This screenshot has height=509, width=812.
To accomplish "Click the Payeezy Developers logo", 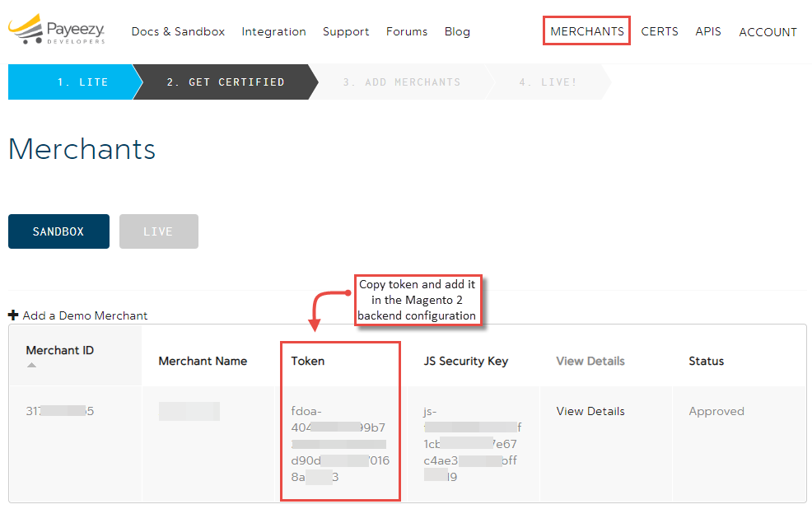I will 57,30.
